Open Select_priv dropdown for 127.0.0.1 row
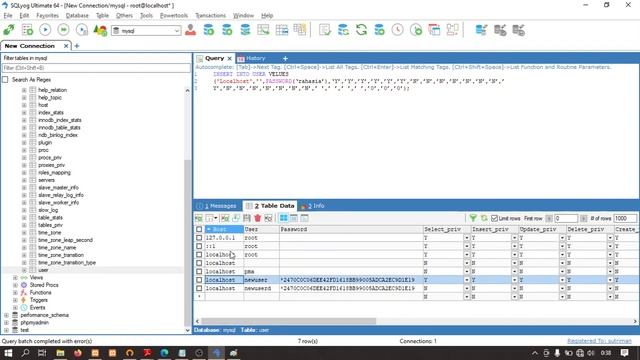The image size is (640, 360). tap(467, 238)
